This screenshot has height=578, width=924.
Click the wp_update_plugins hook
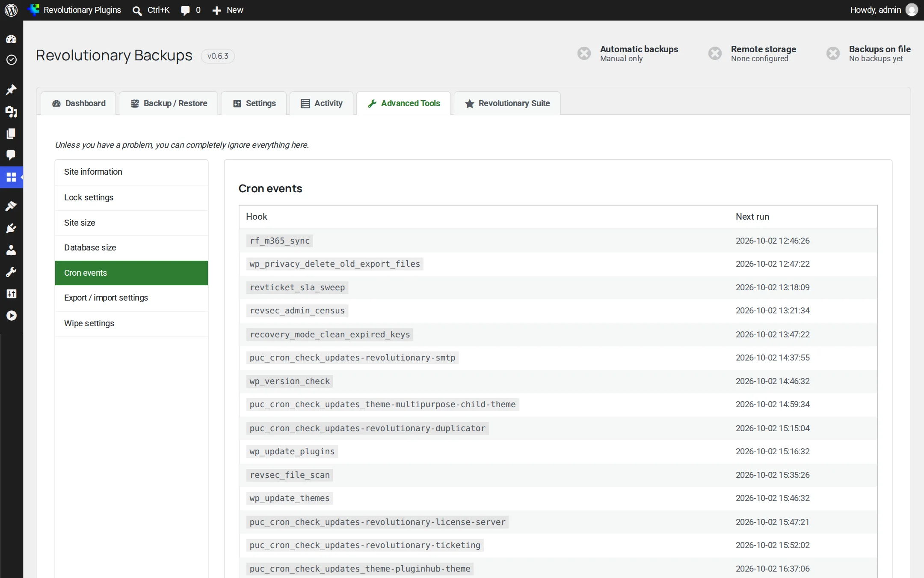click(292, 451)
